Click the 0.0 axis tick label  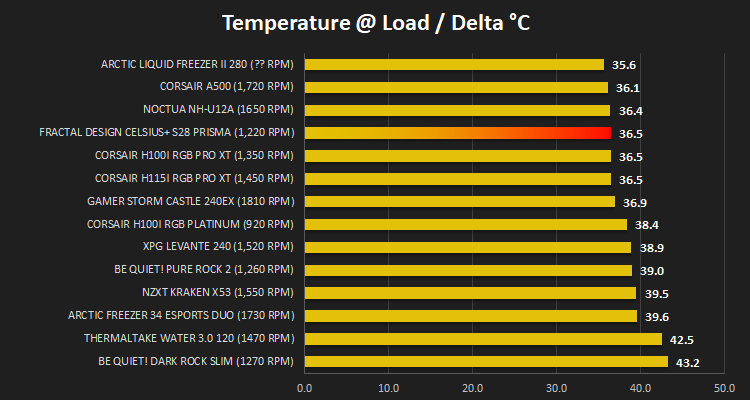(304, 387)
